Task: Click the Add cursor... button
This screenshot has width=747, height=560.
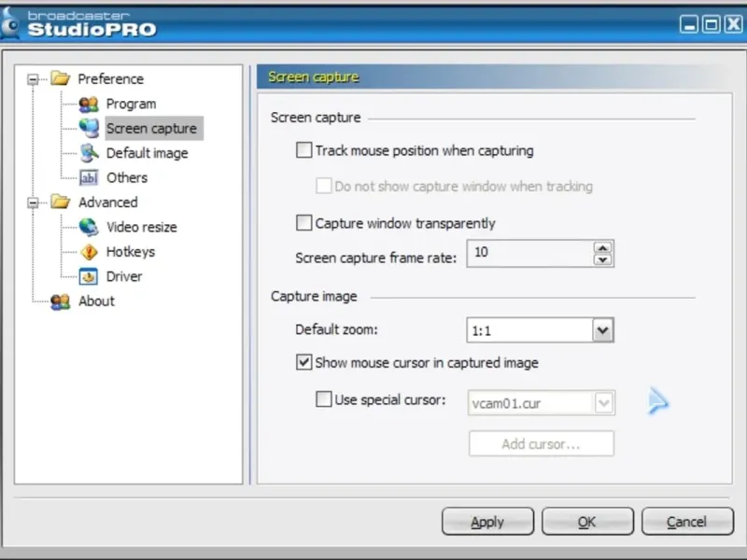Action: click(542, 444)
